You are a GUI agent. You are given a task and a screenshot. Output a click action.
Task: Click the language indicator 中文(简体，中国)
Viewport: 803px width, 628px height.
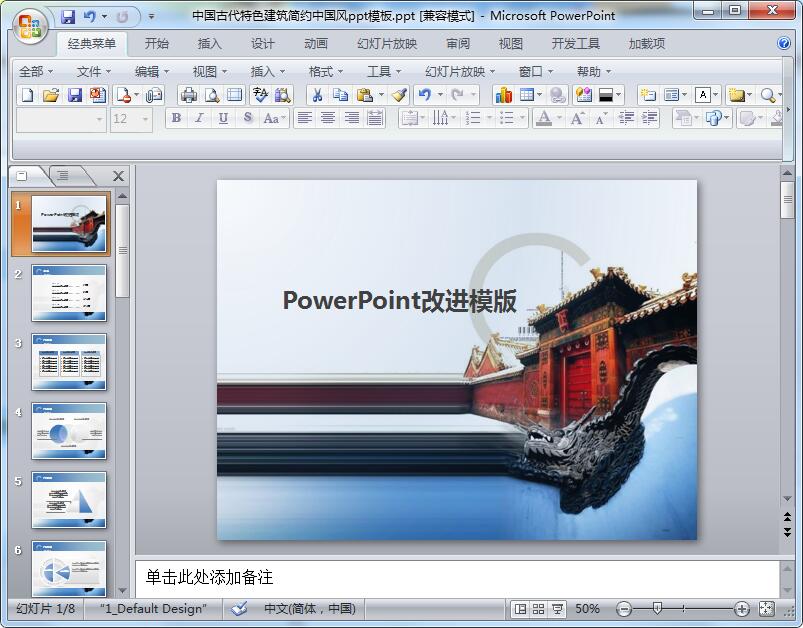(x=310, y=609)
